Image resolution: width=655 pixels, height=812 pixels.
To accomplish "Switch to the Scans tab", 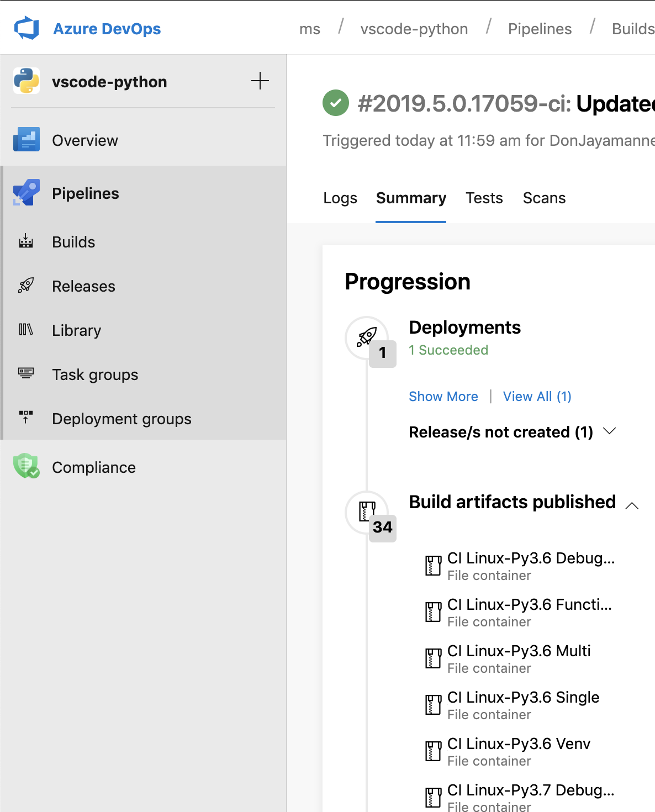I will point(544,198).
